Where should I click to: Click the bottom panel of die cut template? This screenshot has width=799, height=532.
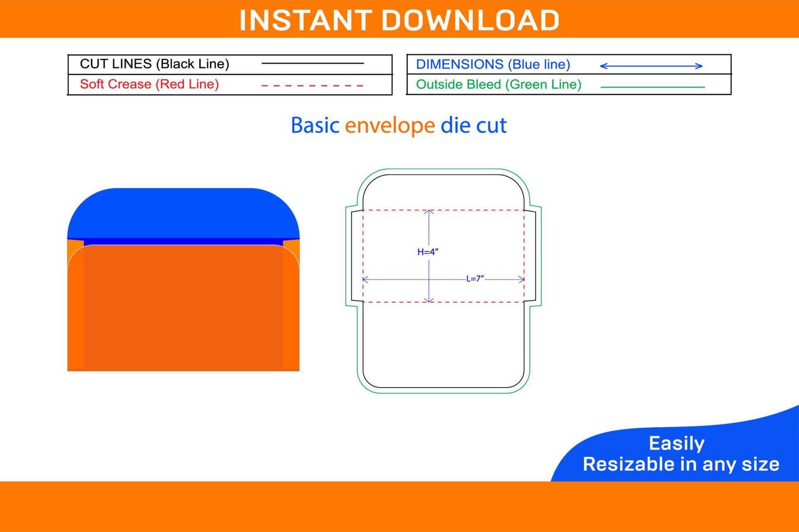(x=443, y=345)
